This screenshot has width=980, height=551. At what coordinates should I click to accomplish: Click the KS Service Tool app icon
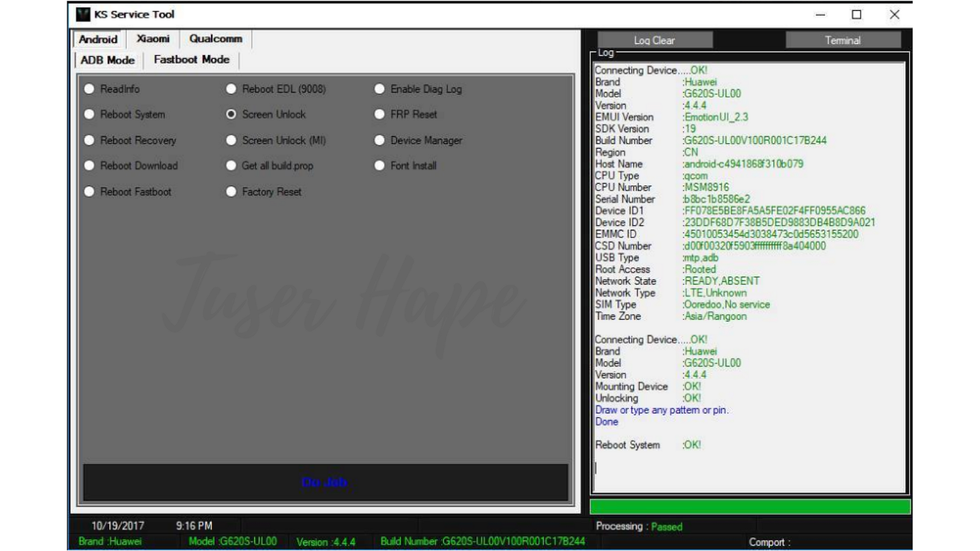[x=83, y=14]
